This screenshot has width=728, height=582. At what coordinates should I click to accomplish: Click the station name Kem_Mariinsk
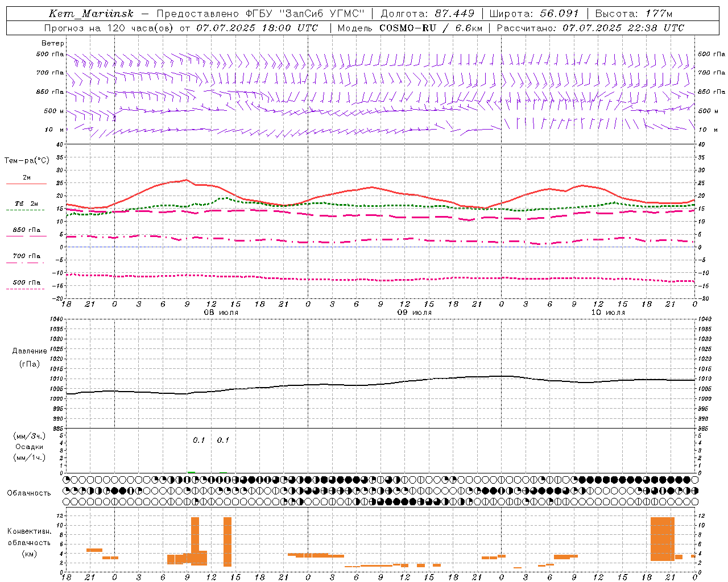91,14
